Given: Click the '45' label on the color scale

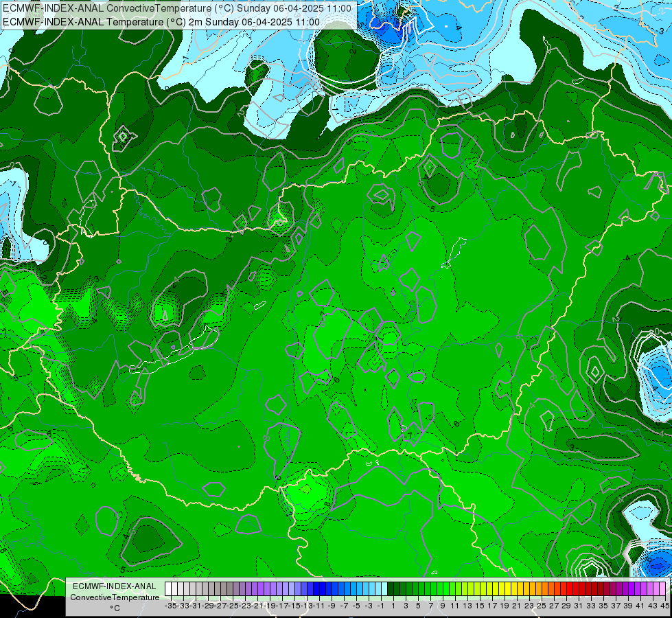Looking at the screenshot, I should [x=664, y=606].
